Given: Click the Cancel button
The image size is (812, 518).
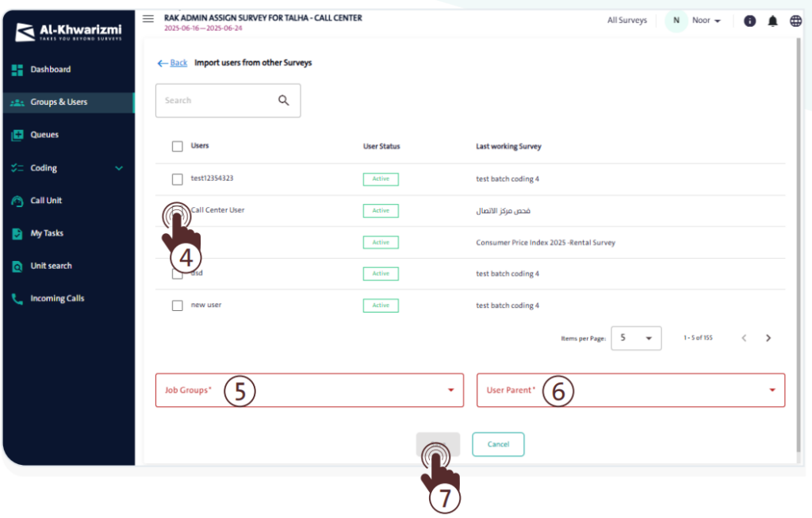Looking at the screenshot, I should pyautogui.click(x=498, y=444).
